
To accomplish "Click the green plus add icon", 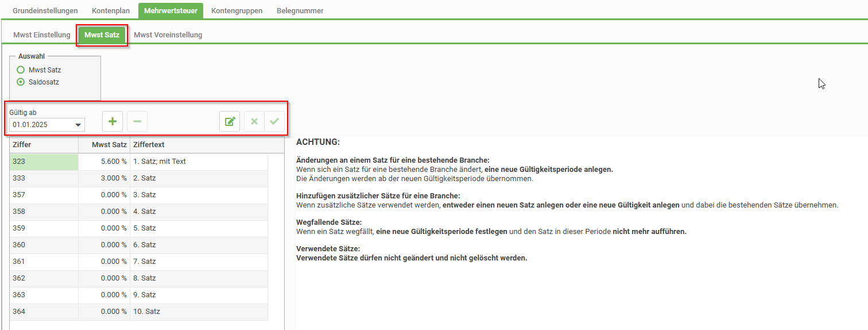I will (x=113, y=121).
